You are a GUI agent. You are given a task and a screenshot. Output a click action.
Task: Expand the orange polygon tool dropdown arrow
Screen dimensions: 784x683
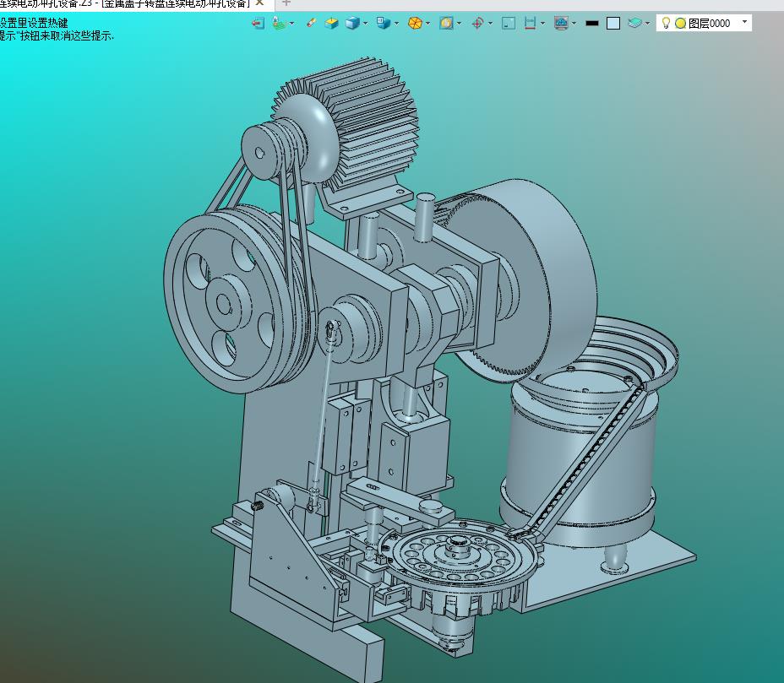(x=428, y=24)
